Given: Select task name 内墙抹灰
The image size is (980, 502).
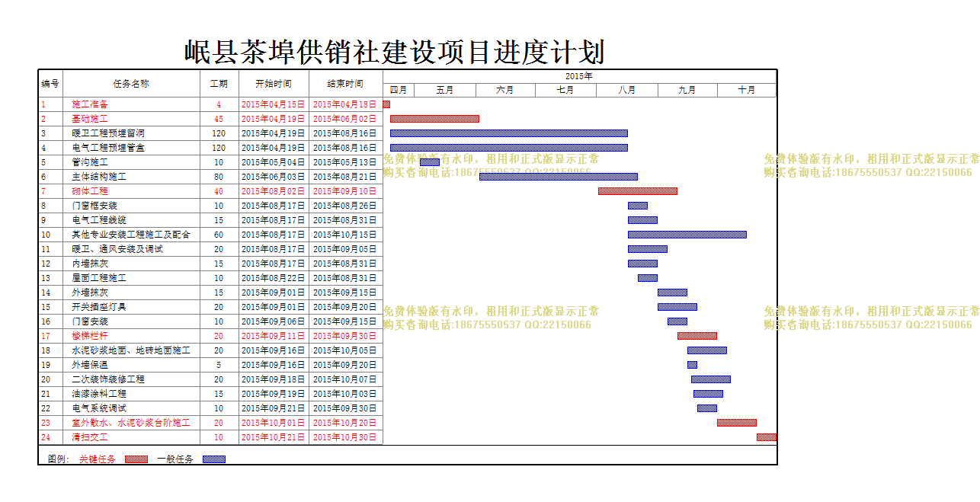Looking at the screenshot, I should pyautogui.click(x=90, y=264).
